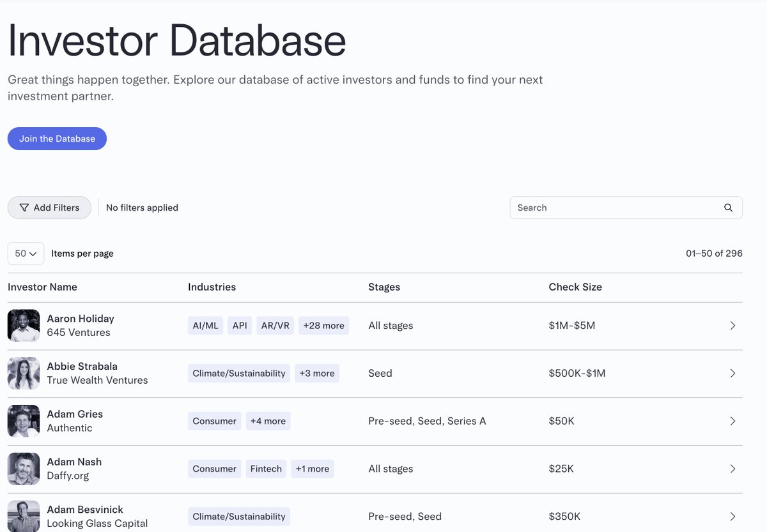Click the Check Size column header
This screenshot has width=767, height=532.
[575, 287]
